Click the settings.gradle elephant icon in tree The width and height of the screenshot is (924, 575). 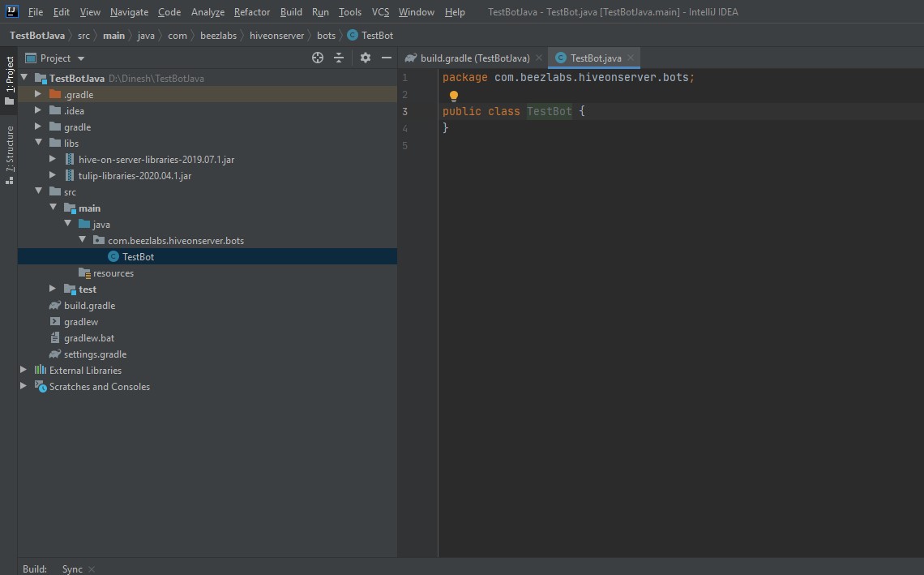click(55, 354)
